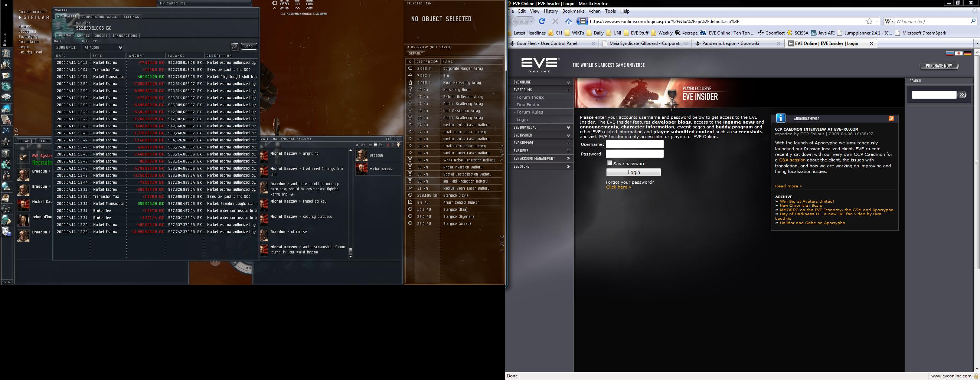Open the wallet Settings tab

click(x=131, y=17)
